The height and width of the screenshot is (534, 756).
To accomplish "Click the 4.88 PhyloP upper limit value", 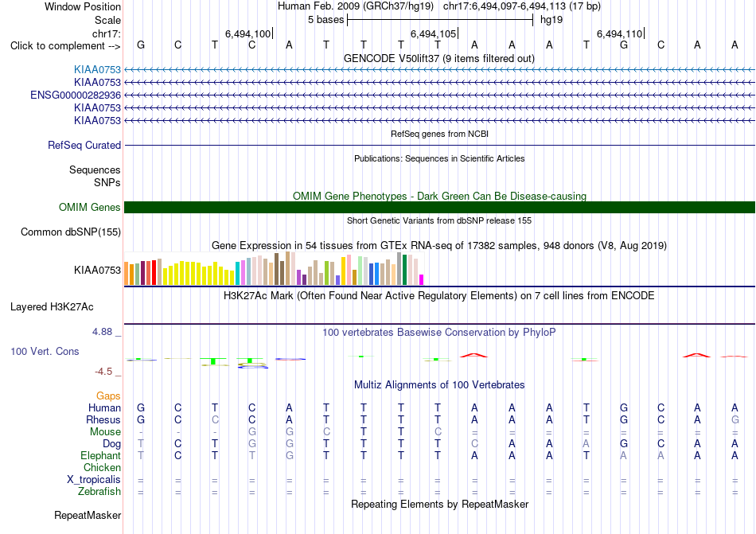I will click(x=102, y=332).
